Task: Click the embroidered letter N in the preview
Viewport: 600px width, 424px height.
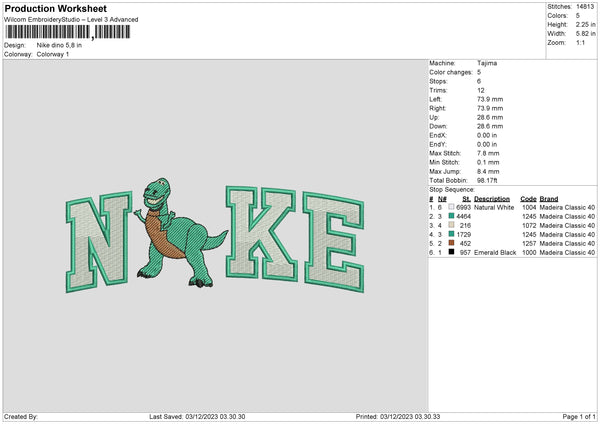Action: pos(98,242)
